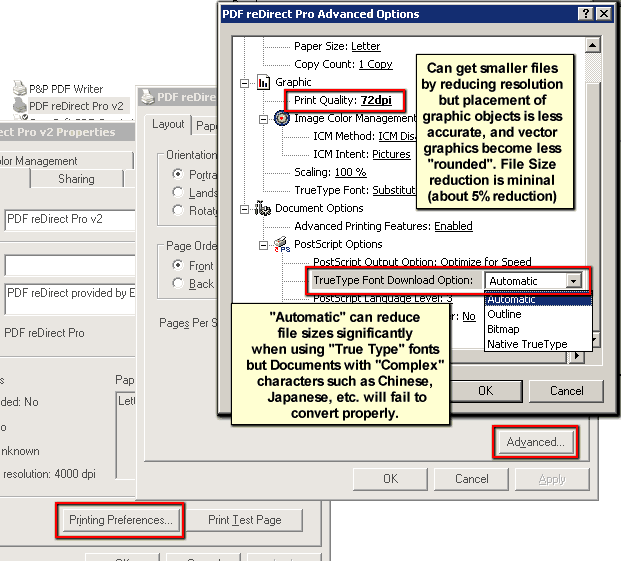This screenshot has width=621, height=561.
Task: Click Cancel in Printing Preferences dialog
Action: [x=471, y=479]
